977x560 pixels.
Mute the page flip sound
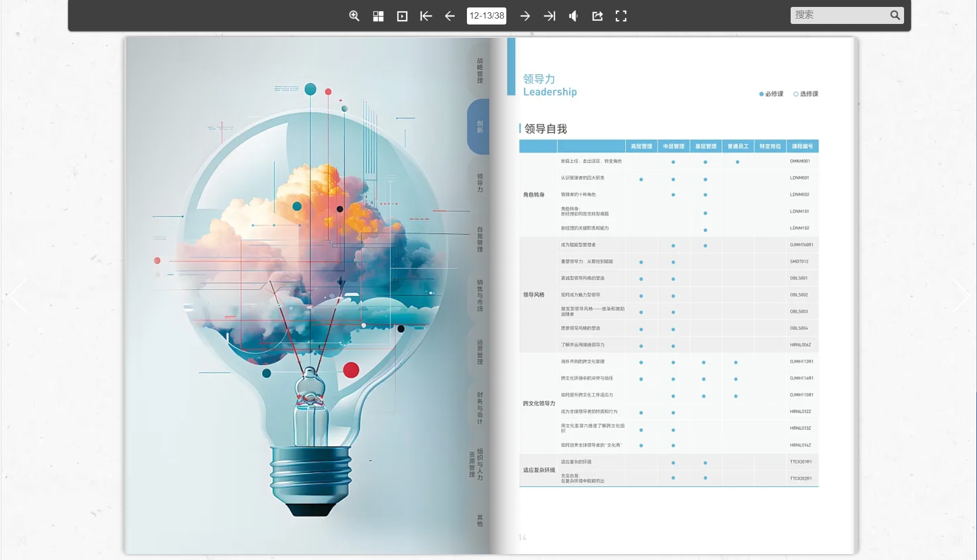(x=573, y=16)
